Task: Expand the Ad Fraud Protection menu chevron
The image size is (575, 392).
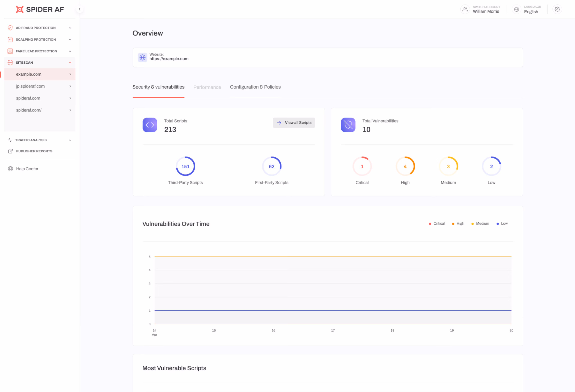Action: coord(70,28)
